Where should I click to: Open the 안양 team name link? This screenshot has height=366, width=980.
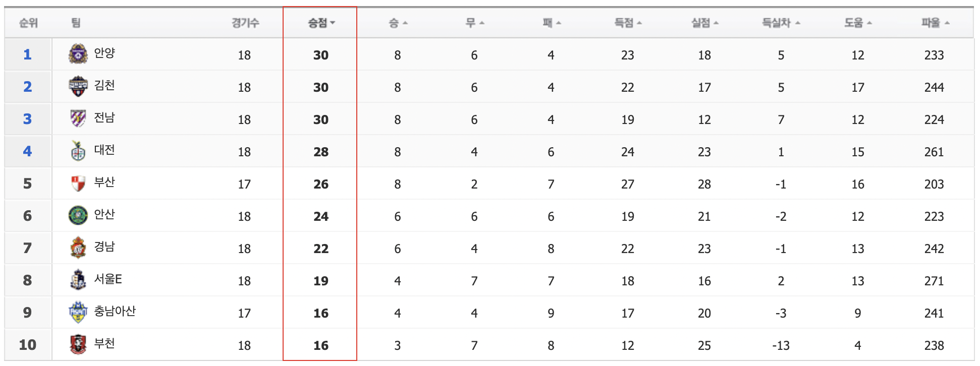(x=104, y=53)
